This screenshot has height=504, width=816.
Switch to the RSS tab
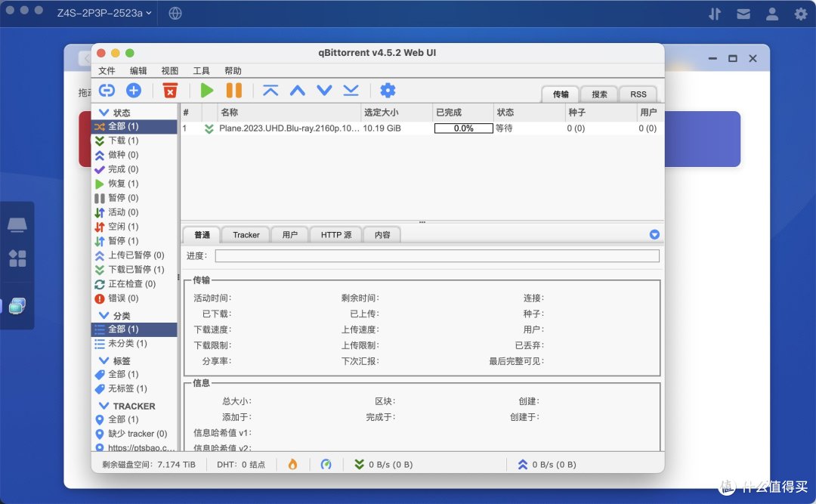[638, 94]
